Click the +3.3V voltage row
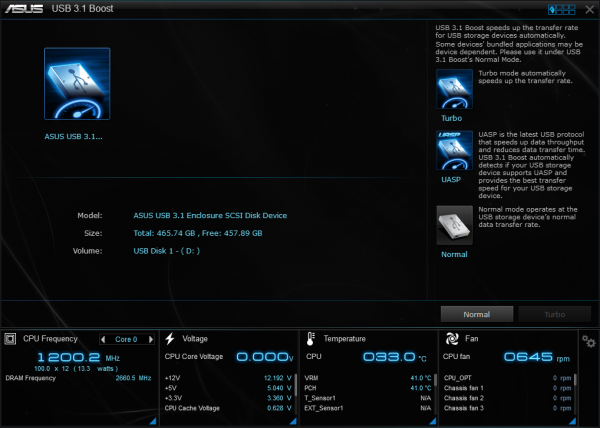Image resolution: width=600 pixels, height=428 pixels. 228,398
